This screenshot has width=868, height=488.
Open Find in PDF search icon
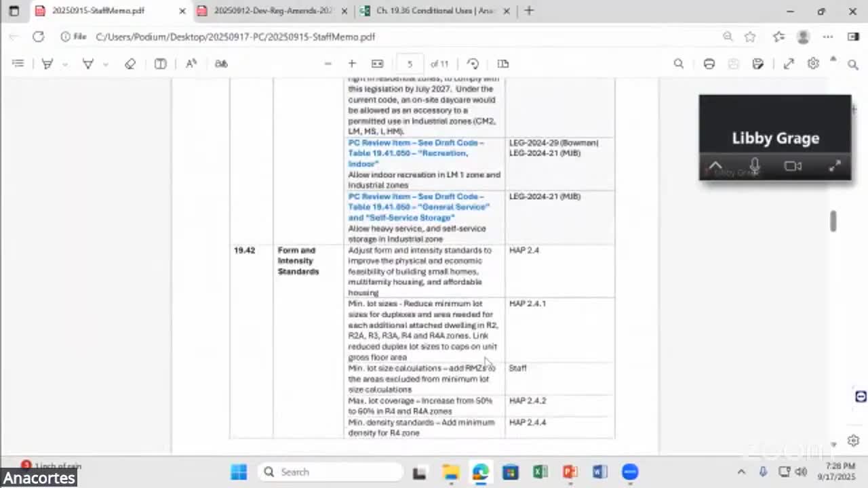coord(679,64)
